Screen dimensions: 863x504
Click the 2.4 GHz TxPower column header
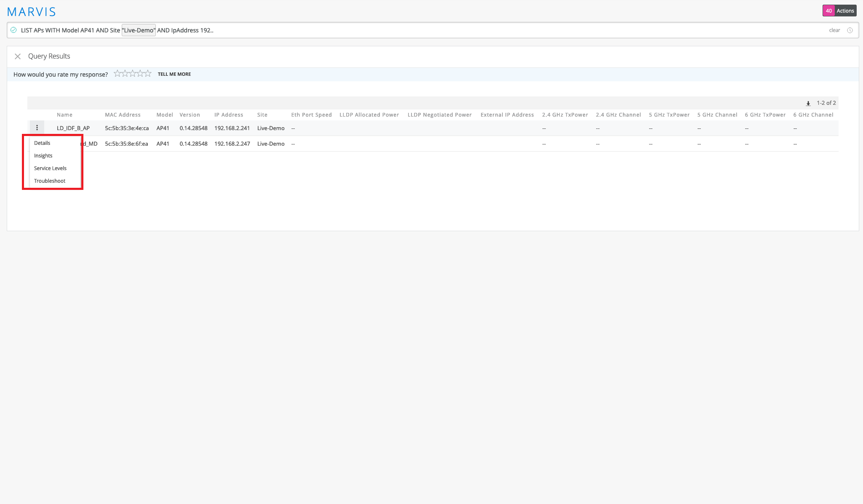tap(565, 115)
